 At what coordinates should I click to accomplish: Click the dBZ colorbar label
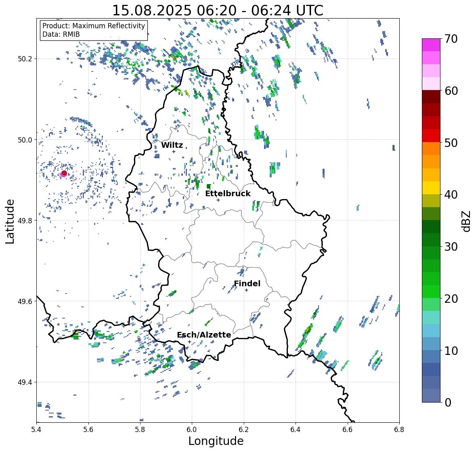tap(466, 221)
